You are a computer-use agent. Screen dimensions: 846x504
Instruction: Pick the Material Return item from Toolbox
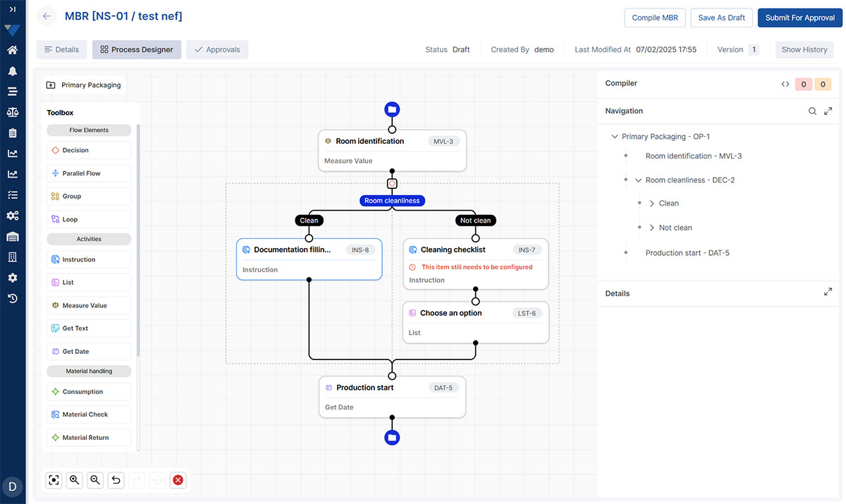pos(89,437)
